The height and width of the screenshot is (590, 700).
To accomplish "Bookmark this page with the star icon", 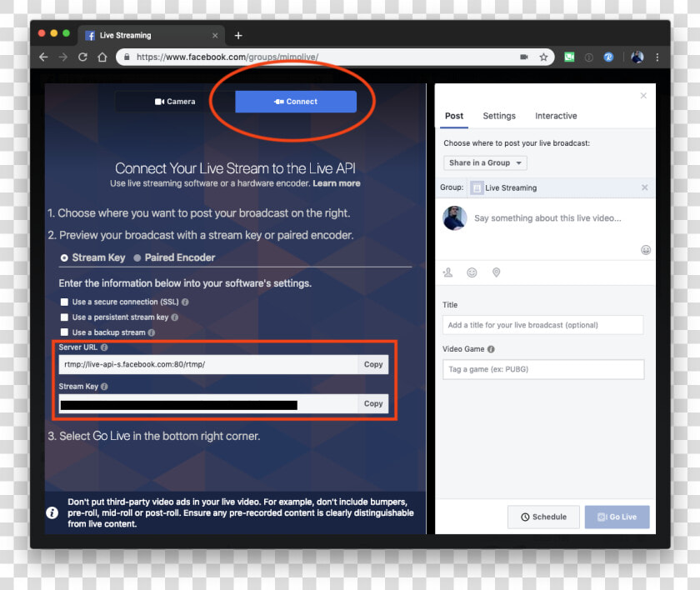I will pyautogui.click(x=543, y=57).
